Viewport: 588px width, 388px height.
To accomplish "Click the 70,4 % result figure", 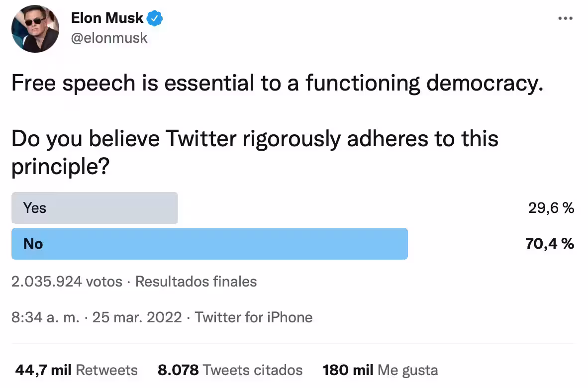I will 549,244.
